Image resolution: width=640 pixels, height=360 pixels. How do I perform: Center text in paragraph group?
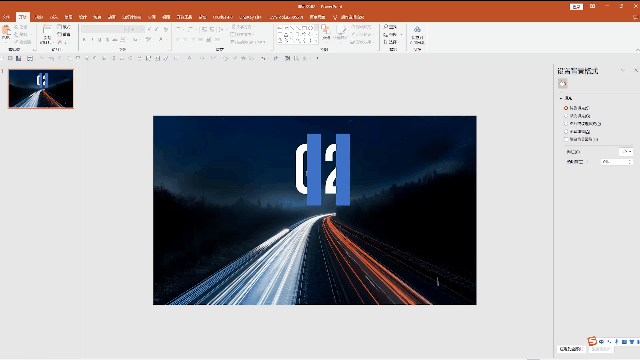click(x=186, y=40)
